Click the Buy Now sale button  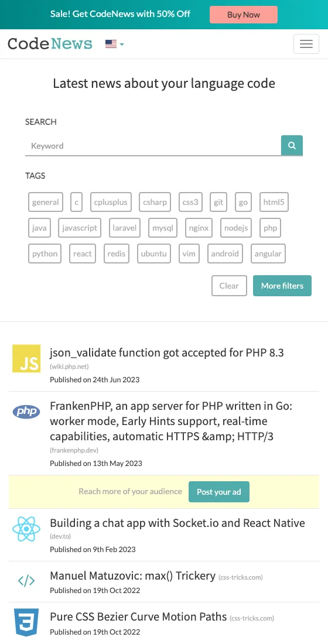coord(243,15)
